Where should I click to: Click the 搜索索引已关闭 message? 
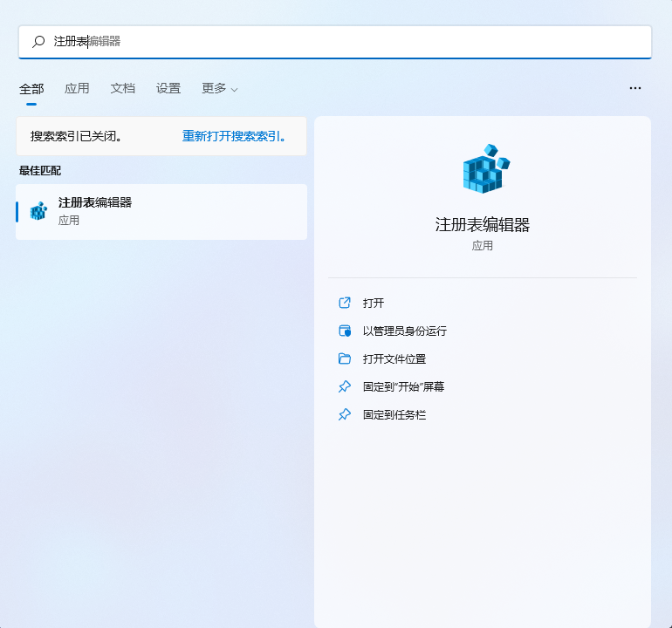(x=77, y=136)
